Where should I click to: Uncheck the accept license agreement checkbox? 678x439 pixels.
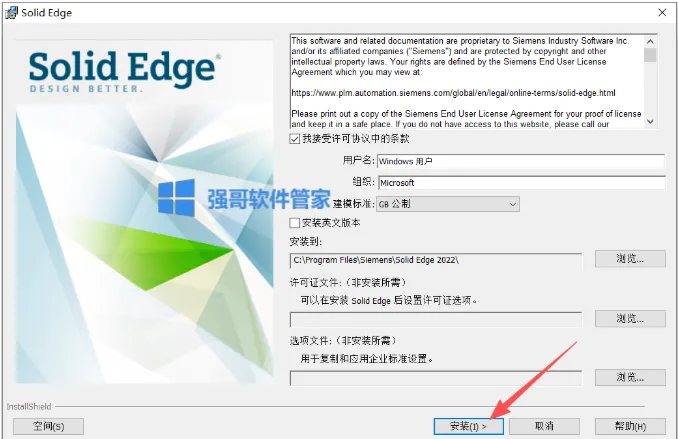pyautogui.click(x=294, y=139)
